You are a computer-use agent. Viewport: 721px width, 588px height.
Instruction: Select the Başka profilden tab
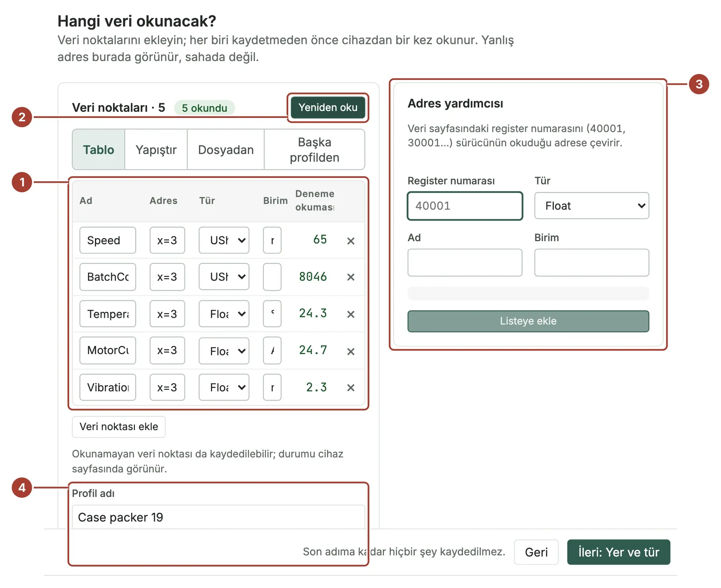click(314, 150)
